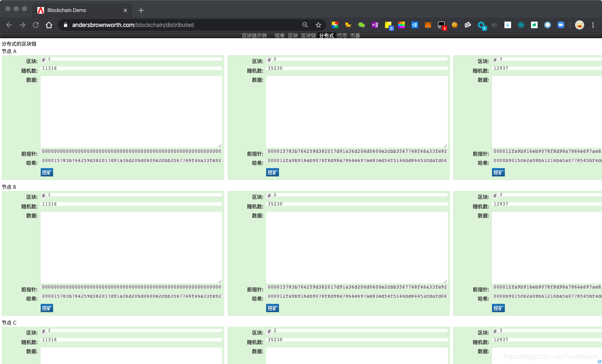The height and width of the screenshot is (364, 602).
Task: Click node B block 2 textarea resize handle
Action: [x=445, y=281]
